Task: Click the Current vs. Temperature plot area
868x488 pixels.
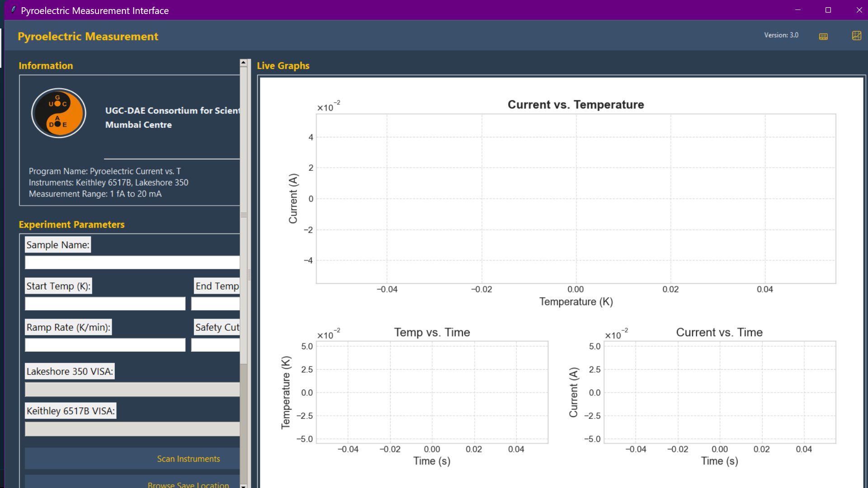Action: [576, 199]
